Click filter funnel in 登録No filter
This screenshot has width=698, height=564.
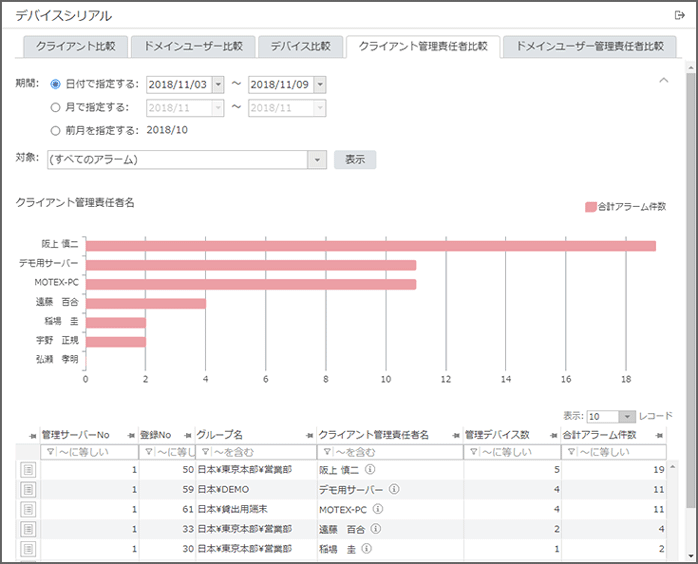coord(149,452)
